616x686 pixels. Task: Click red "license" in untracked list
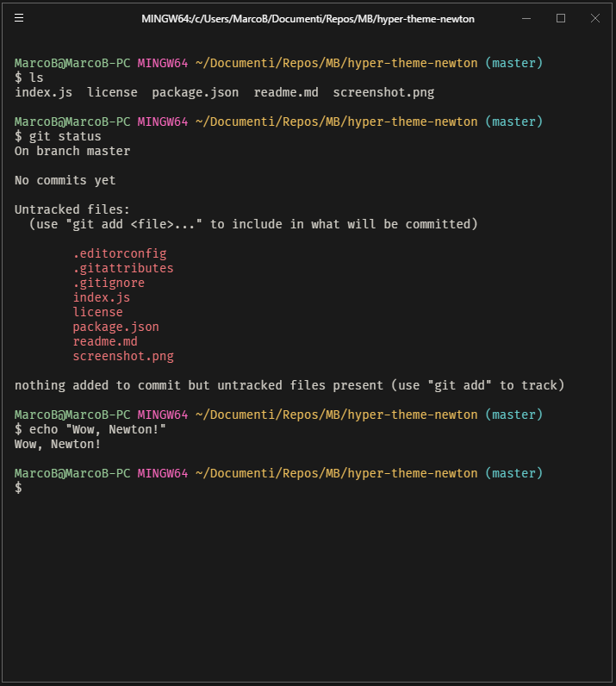click(97, 312)
